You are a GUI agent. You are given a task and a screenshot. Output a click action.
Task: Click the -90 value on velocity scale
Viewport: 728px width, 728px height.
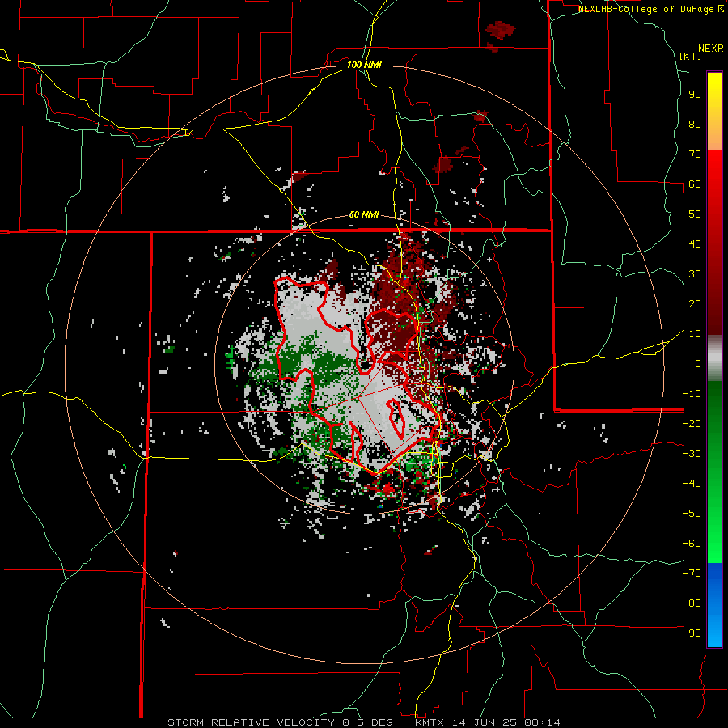tap(692, 633)
